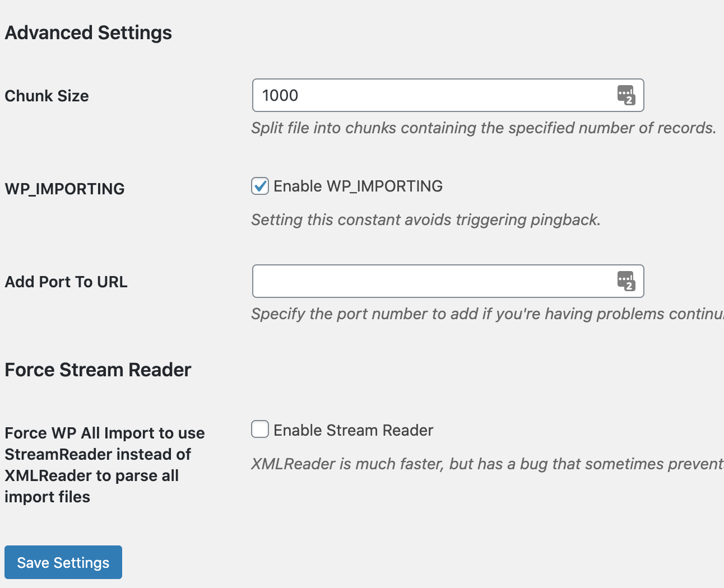Click the 'avoids triggering pingback' description text

click(x=426, y=220)
